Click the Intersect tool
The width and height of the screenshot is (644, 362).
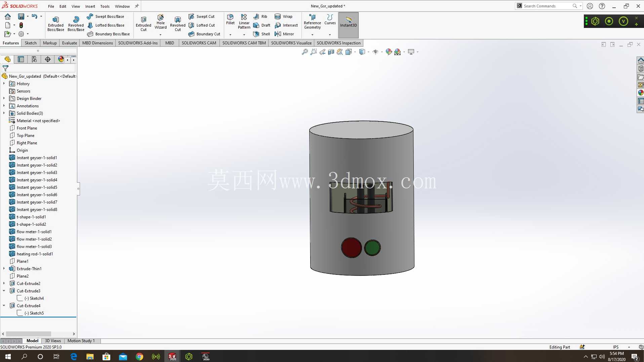[x=286, y=25]
